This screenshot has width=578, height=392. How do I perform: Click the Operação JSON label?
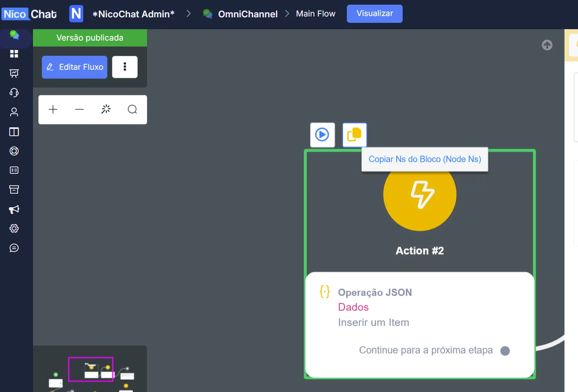coord(375,292)
